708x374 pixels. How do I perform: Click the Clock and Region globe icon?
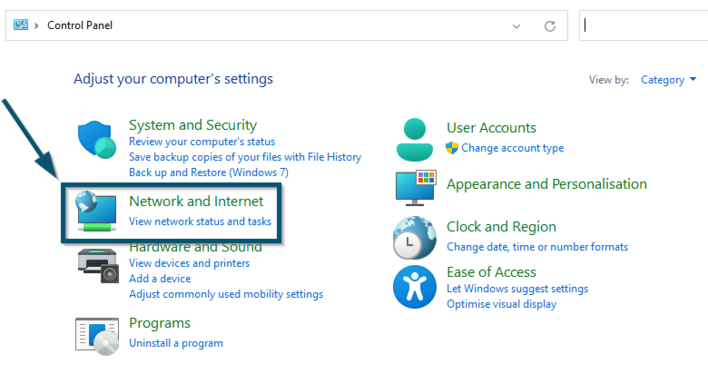point(415,238)
